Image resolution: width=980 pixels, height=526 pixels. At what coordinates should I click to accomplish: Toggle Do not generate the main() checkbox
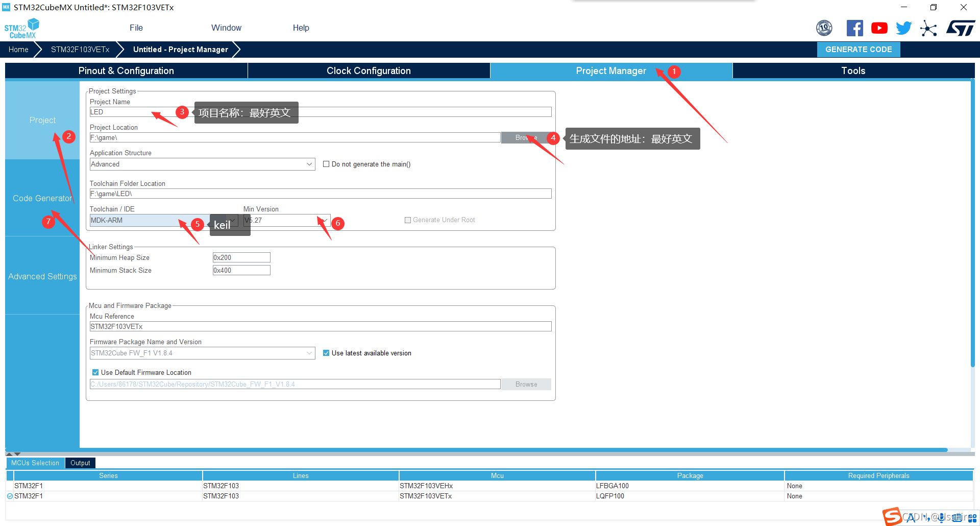tap(326, 164)
